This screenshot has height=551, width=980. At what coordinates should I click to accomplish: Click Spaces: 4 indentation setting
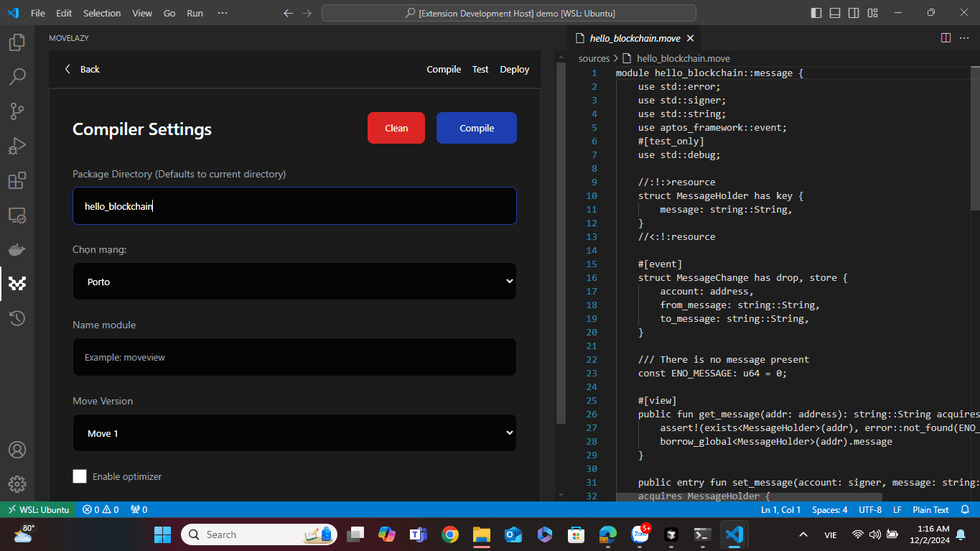[x=829, y=509]
